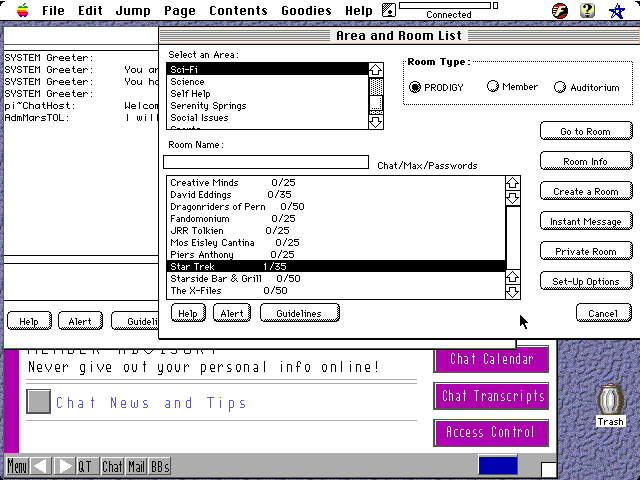
Task: Open Instant Message
Action: click(x=586, y=221)
